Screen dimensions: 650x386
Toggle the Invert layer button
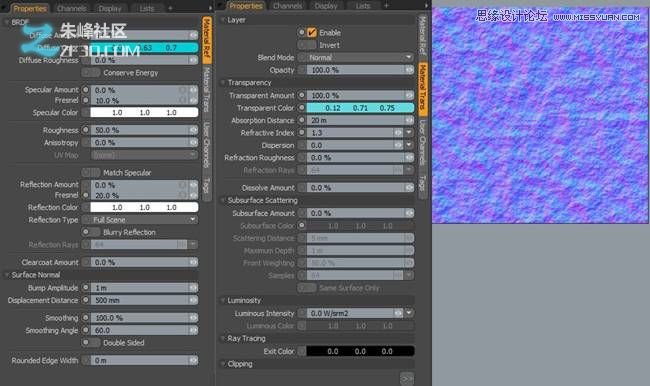tap(307, 45)
